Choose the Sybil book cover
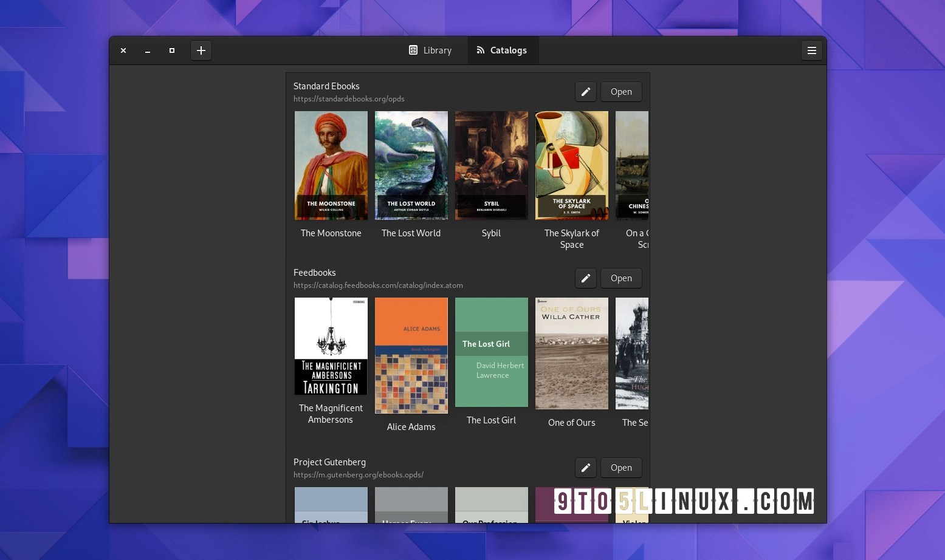 492,165
